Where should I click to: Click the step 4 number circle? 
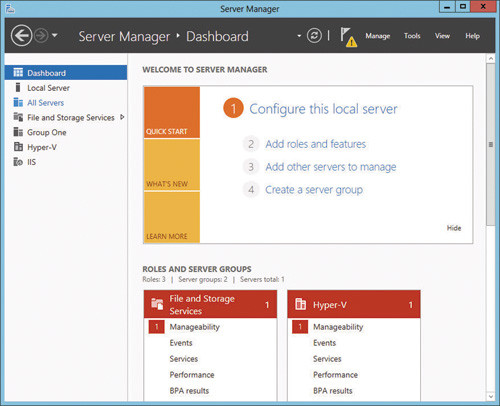click(x=251, y=190)
